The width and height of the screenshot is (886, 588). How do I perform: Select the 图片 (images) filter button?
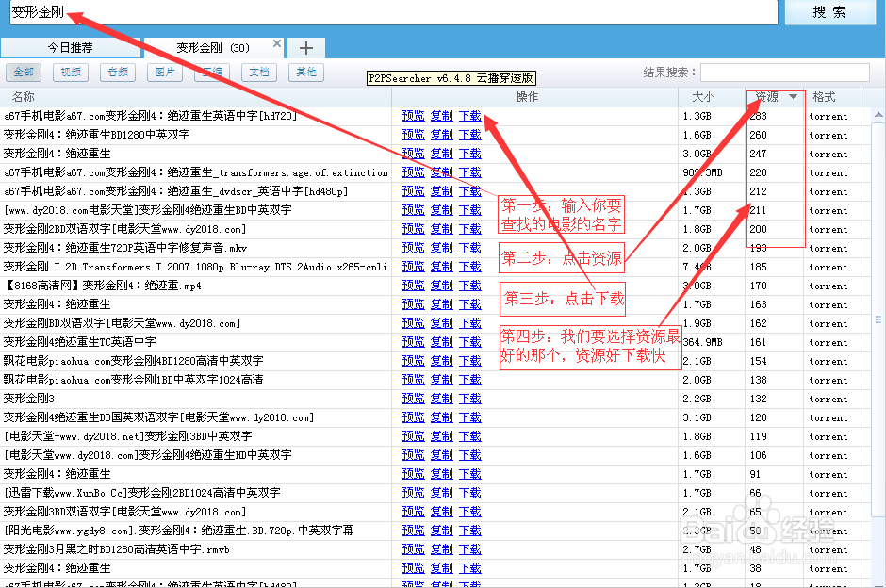pyautogui.click(x=164, y=72)
